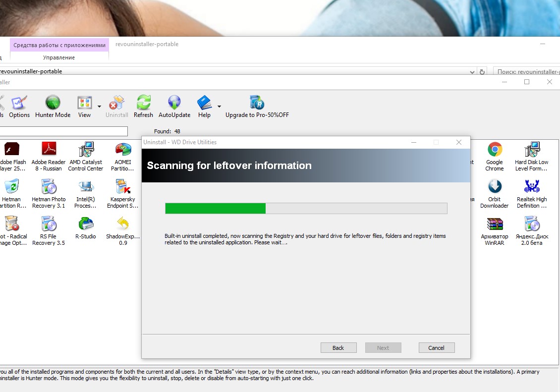
Task: Select RS File Recovery 3.5
Action: tap(49, 230)
